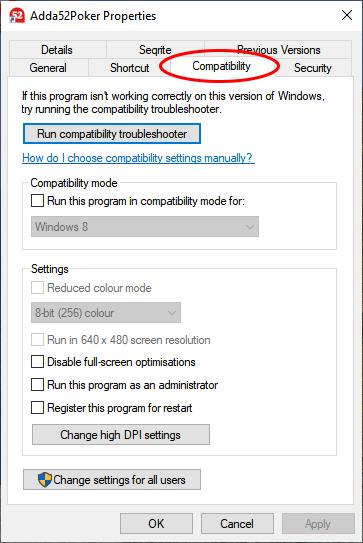Click the shield icon on Change settings button
This screenshot has width=363, height=543.
45,480
